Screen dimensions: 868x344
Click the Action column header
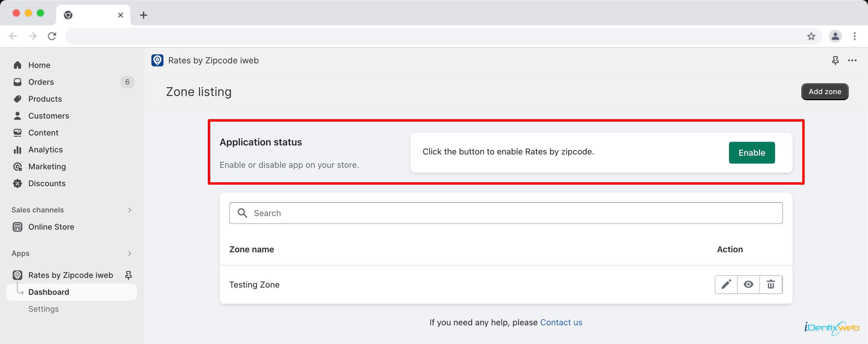[730, 249]
